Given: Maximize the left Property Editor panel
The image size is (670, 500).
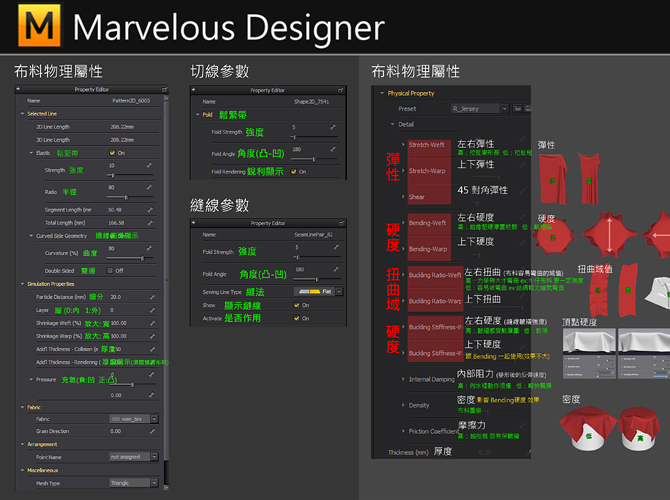Looking at the screenshot, I should (165, 89).
